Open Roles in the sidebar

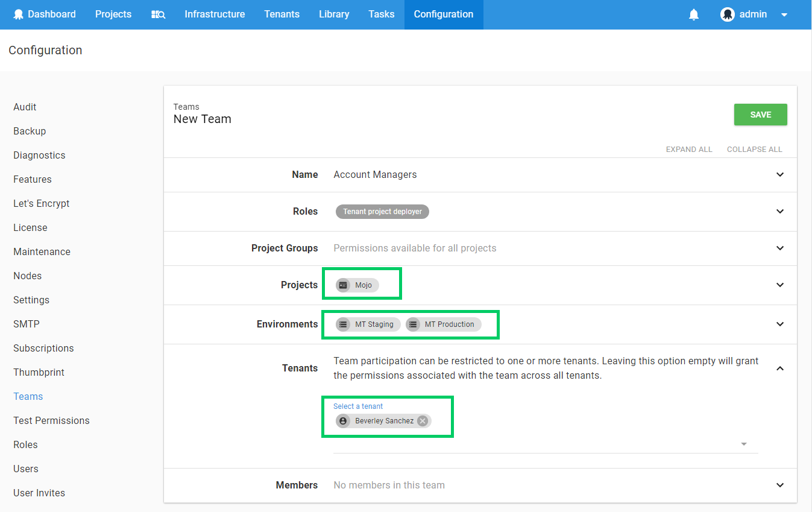pos(25,445)
